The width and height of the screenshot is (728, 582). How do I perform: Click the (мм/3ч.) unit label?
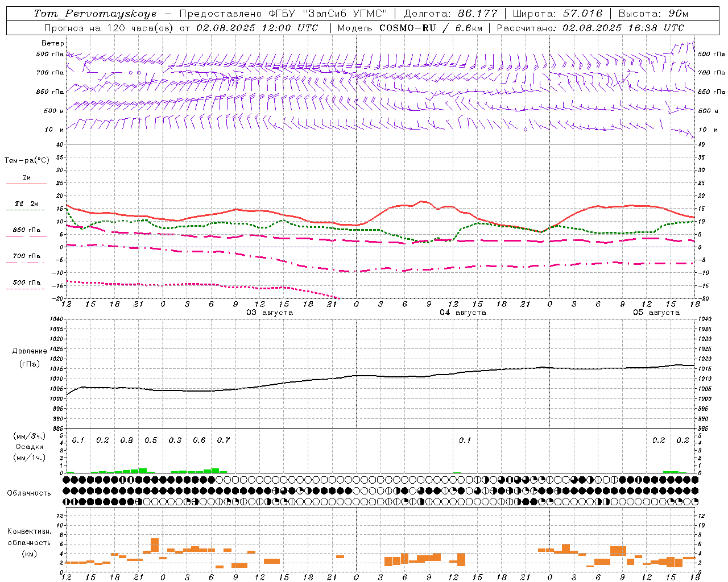[30, 436]
